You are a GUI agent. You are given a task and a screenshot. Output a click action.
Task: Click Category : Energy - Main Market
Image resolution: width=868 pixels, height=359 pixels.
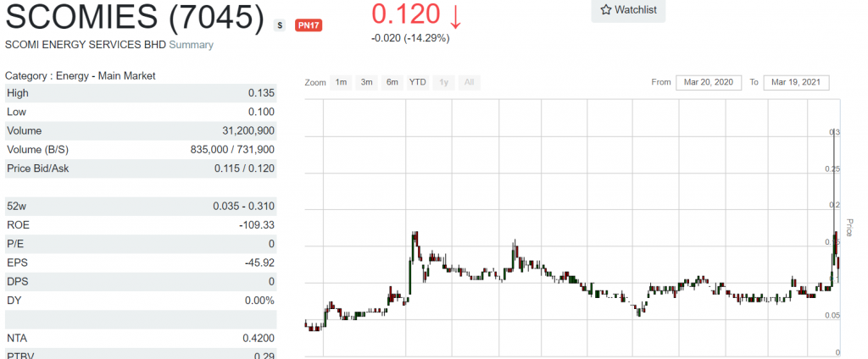[81, 76]
